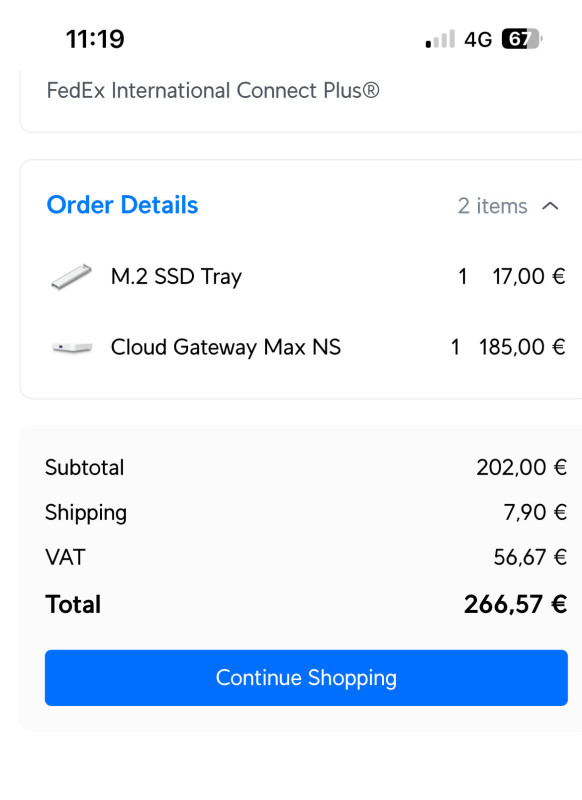The width and height of the screenshot is (582, 800).
Task: Tap the M.2 SSD Tray product image
Action: pos(71,277)
